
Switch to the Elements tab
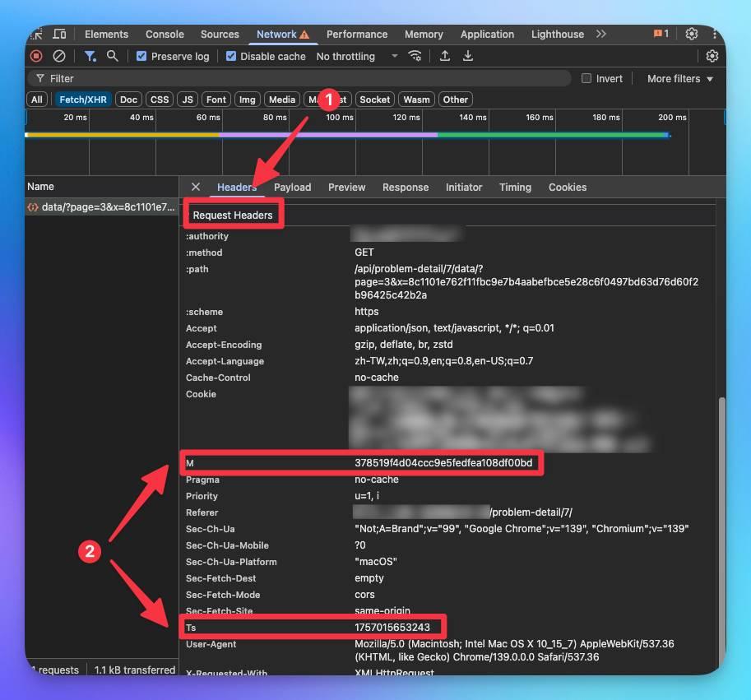[x=106, y=35]
